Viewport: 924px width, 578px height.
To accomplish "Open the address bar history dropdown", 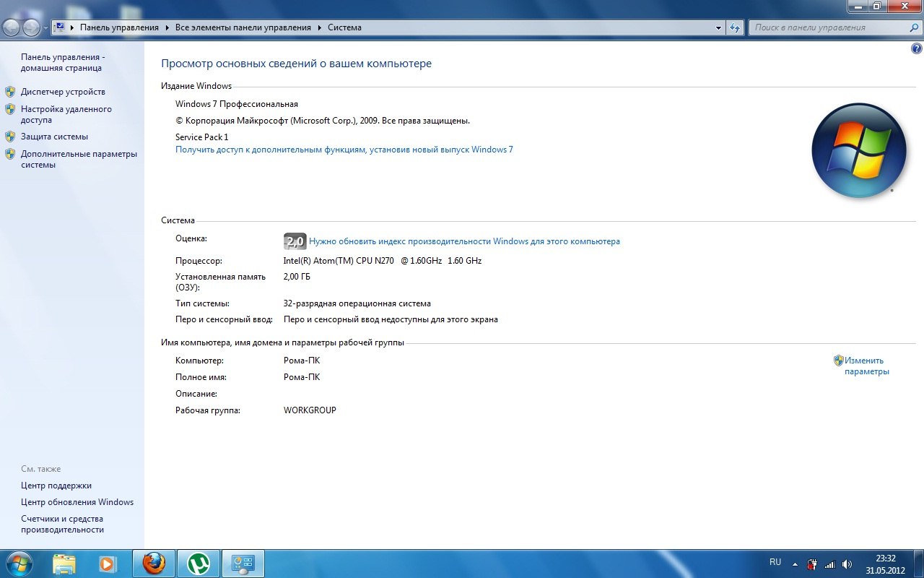I will tap(718, 28).
